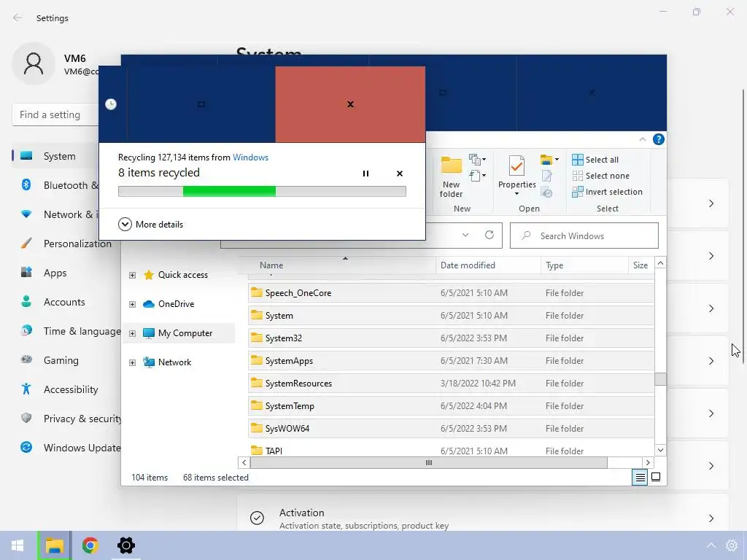Sort by the Type column header
The width and height of the screenshot is (747, 560).
tap(584, 265)
